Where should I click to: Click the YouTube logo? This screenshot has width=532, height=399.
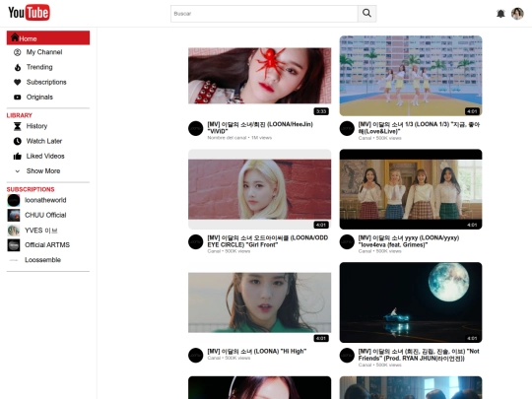pos(30,13)
